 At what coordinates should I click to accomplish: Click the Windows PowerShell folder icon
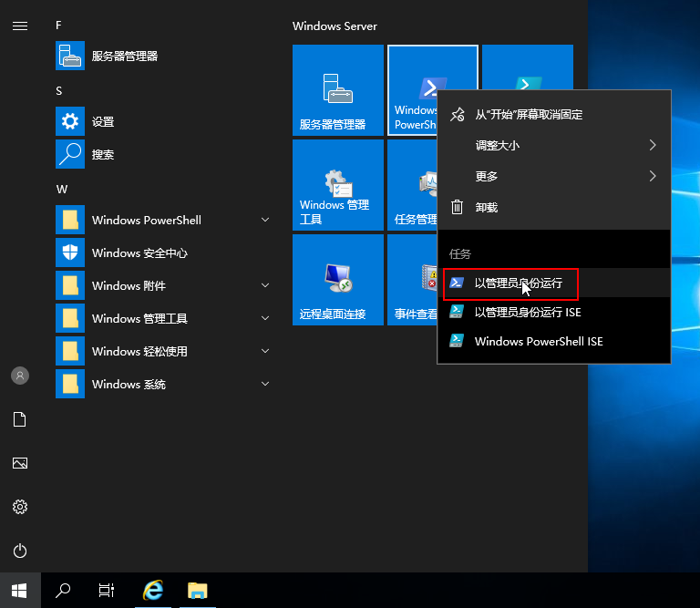click(70, 220)
